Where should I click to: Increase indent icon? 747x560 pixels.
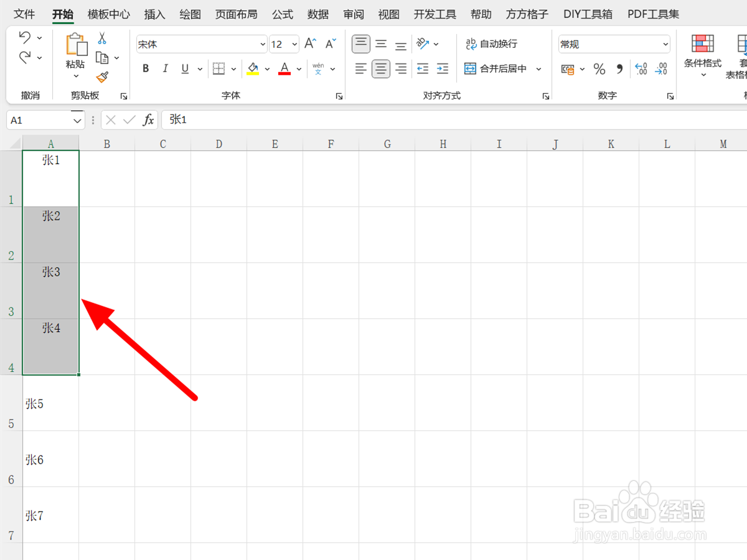pos(443,68)
